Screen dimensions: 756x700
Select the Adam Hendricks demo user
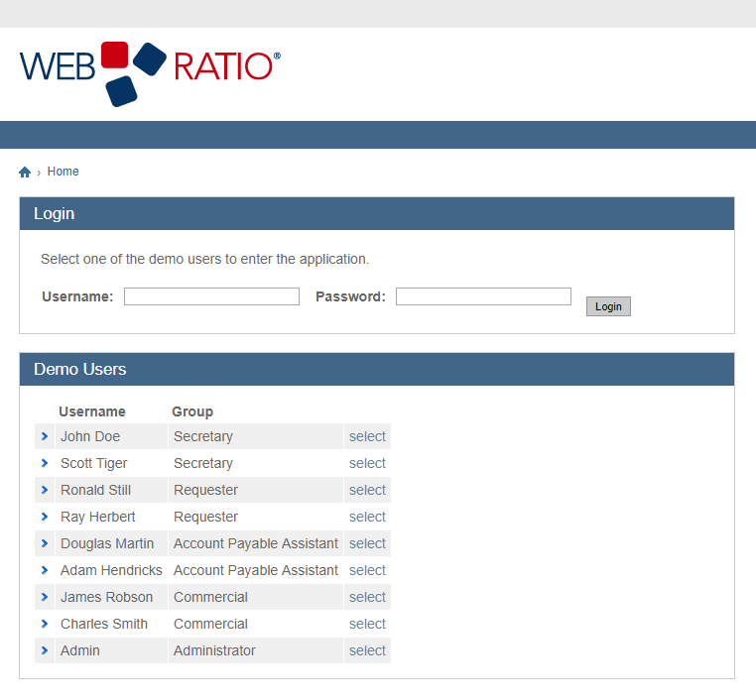(367, 570)
